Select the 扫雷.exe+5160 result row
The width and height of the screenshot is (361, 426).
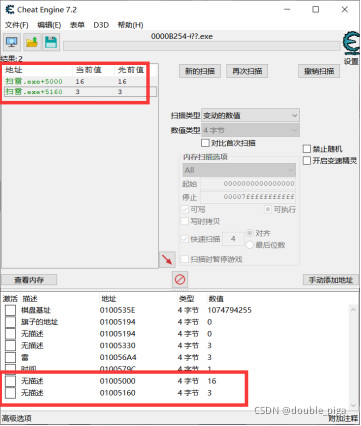pos(79,92)
